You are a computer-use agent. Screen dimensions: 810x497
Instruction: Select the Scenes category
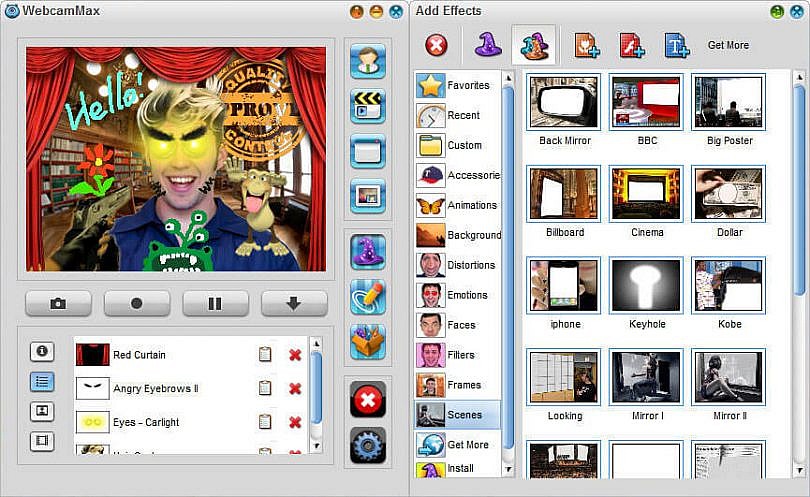click(458, 415)
